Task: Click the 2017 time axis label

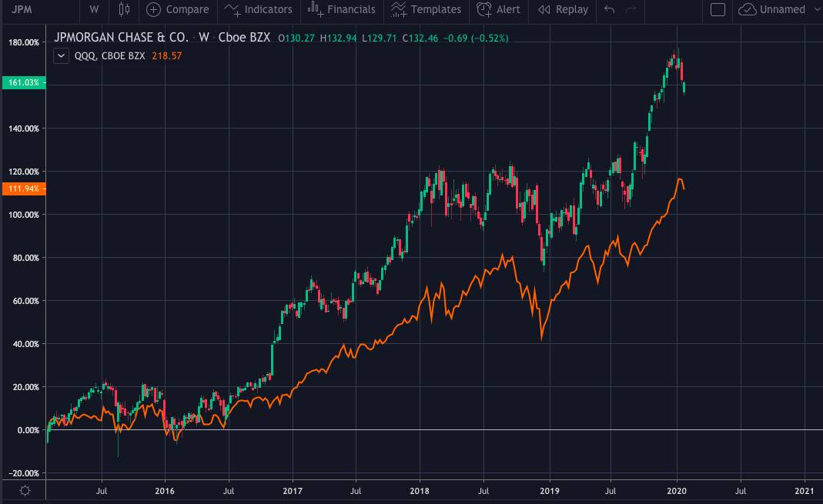Action: click(x=293, y=491)
